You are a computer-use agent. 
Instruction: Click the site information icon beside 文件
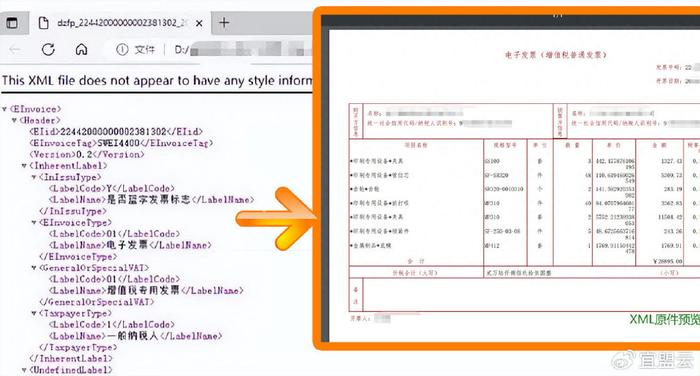122,49
